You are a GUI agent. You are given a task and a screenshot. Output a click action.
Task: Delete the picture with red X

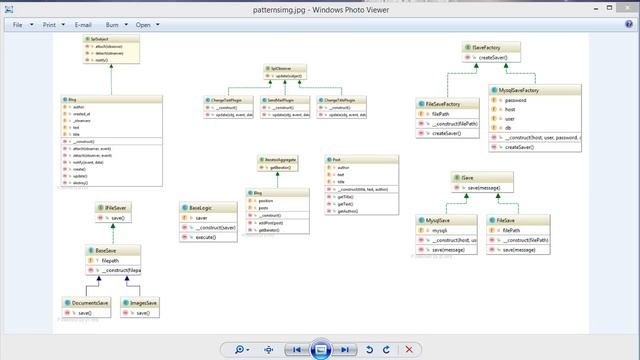click(x=409, y=350)
